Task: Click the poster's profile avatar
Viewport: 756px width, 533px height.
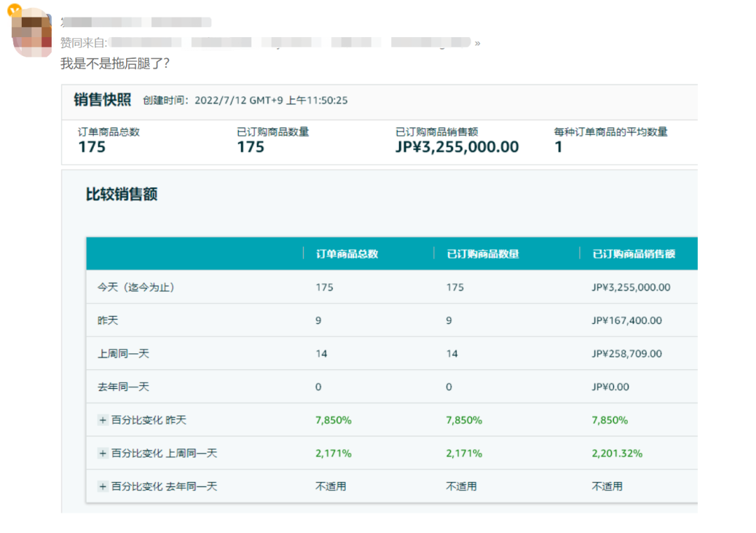Action: click(32, 33)
